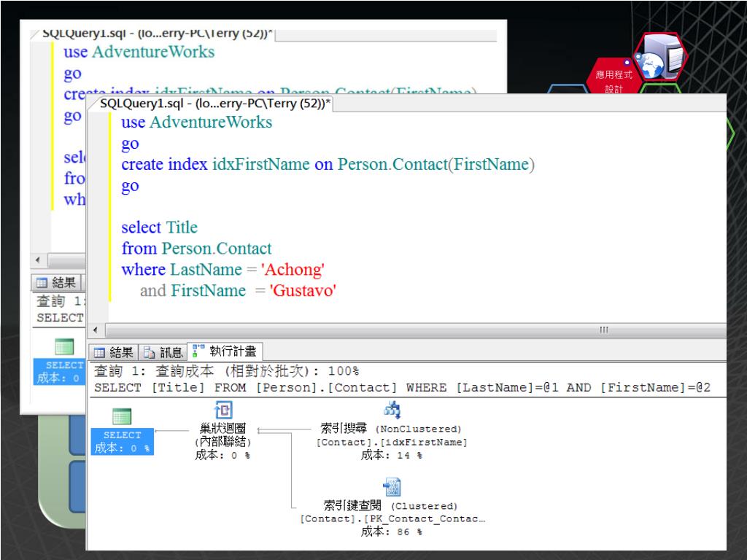Click the SELECT plan icon in the back window

64,346
